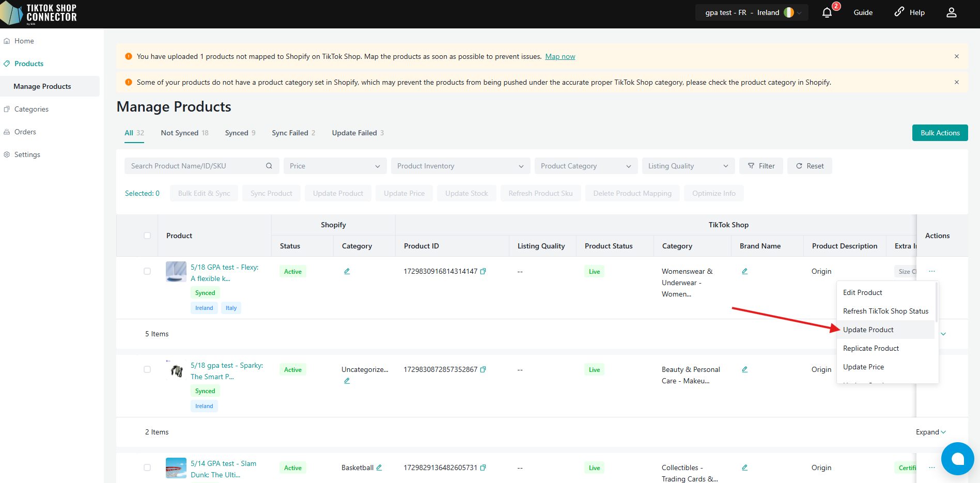Viewport: 980px width, 483px height.
Task: Open the Guide link in header
Action: [863, 12]
